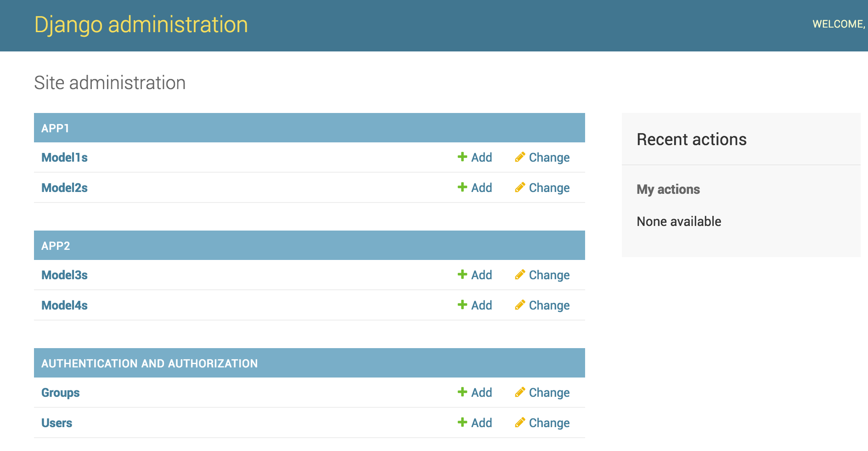Click the pencil icon for Model1s
The width and height of the screenshot is (868, 451).
coord(520,157)
